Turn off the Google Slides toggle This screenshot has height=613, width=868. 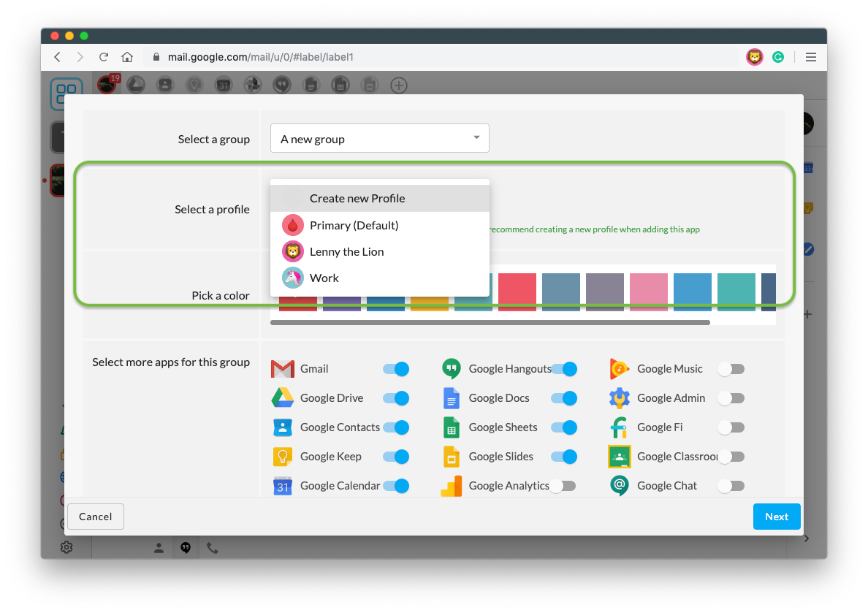pyautogui.click(x=564, y=457)
